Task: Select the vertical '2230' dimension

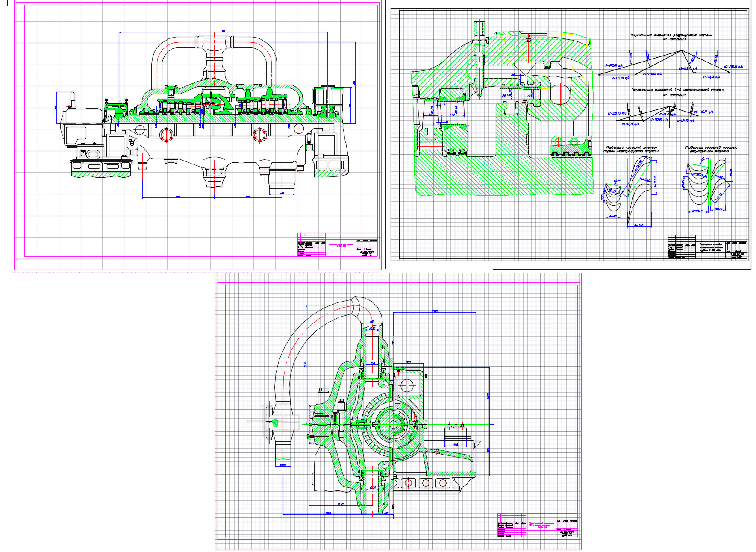Action: click(305, 365)
